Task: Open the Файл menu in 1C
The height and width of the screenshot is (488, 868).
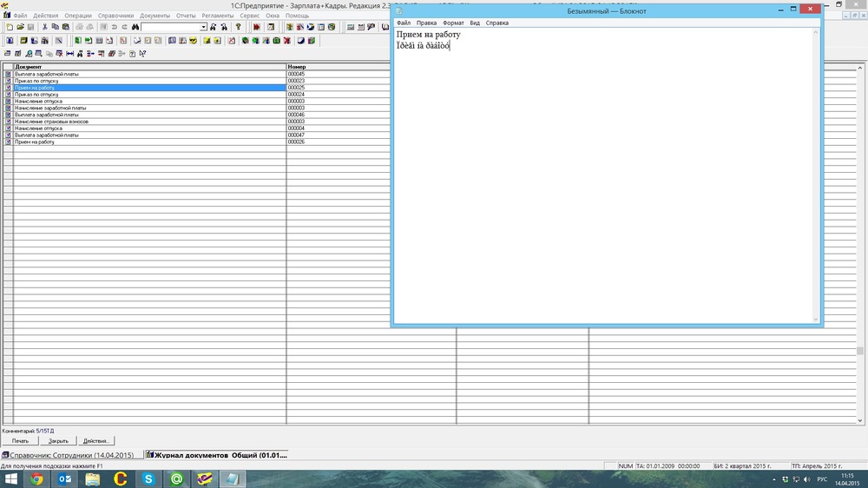Action: point(20,16)
